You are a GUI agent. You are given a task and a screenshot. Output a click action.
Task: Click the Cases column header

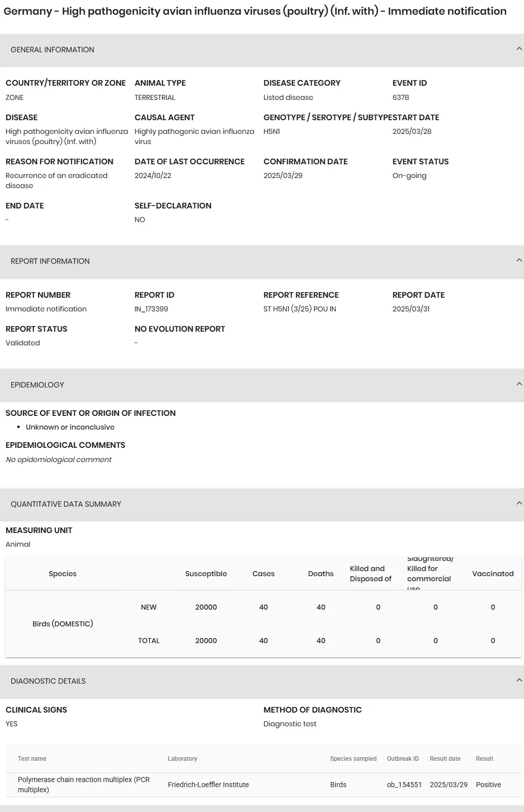(263, 574)
